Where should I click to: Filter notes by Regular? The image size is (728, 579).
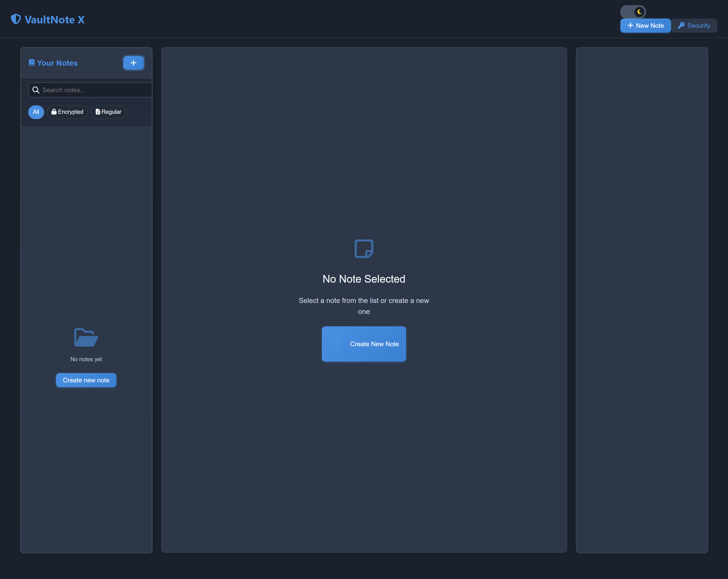[108, 112]
